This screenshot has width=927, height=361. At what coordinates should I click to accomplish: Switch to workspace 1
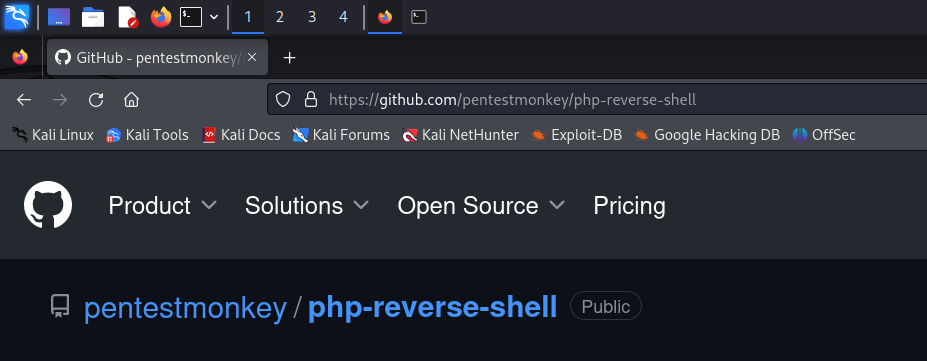pos(248,17)
